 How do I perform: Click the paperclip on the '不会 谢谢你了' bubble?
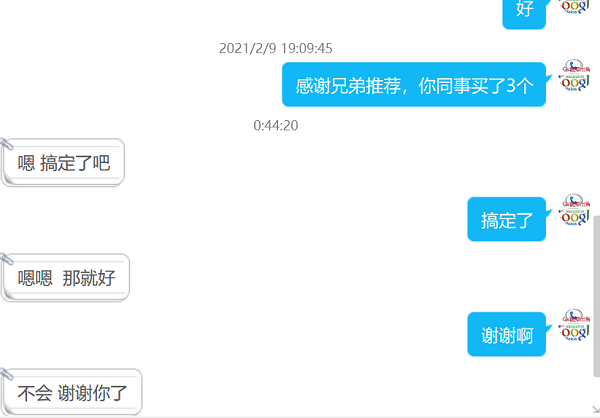coord(7,374)
